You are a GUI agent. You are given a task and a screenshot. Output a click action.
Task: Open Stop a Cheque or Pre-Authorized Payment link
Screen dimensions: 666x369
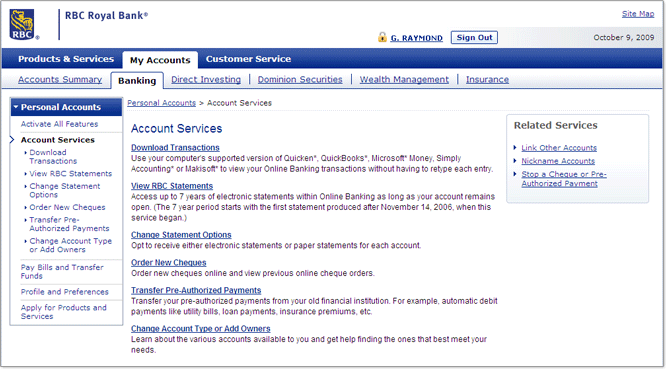tap(564, 179)
